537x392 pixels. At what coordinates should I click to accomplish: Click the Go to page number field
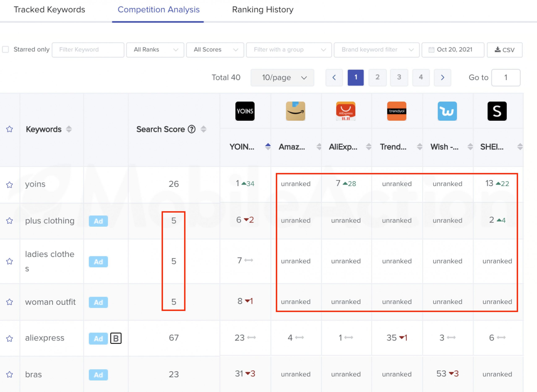pos(506,78)
